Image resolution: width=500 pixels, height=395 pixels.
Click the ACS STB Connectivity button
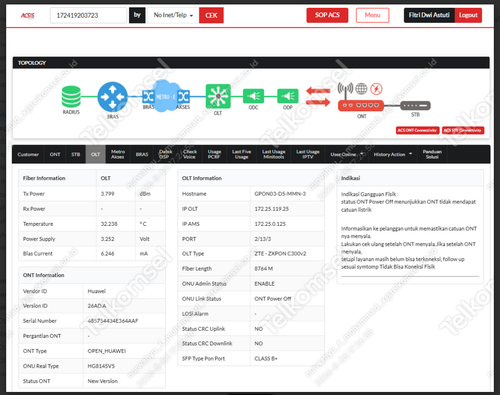point(463,130)
